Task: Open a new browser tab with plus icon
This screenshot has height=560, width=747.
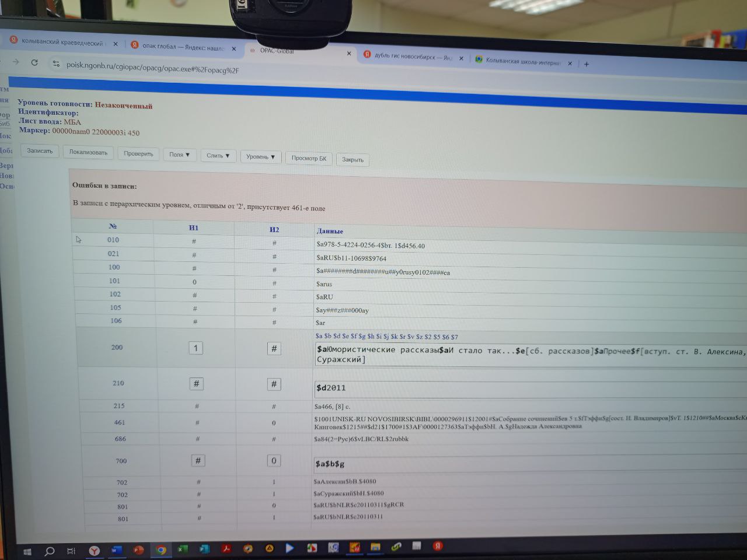Action: click(587, 64)
